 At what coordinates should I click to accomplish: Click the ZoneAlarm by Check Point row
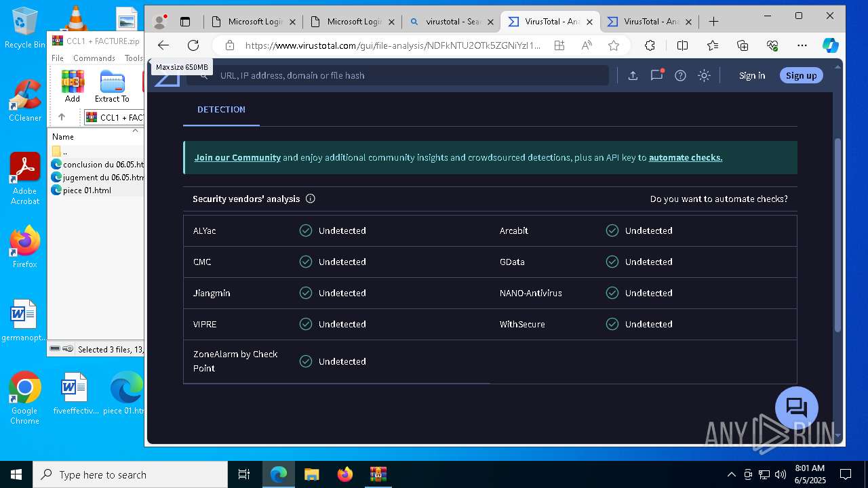[x=336, y=361]
